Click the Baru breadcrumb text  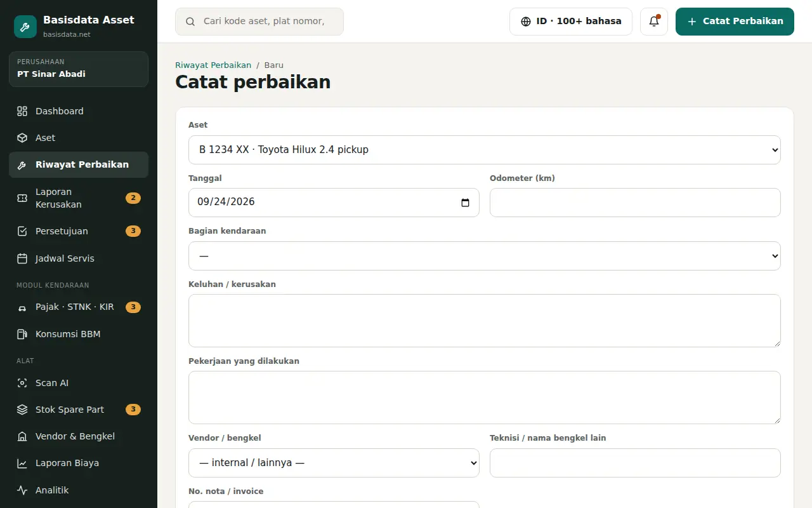click(x=274, y=65)
